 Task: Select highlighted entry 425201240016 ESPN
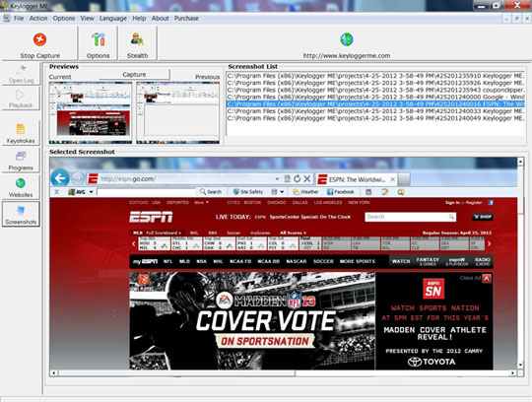coord(375,104)
